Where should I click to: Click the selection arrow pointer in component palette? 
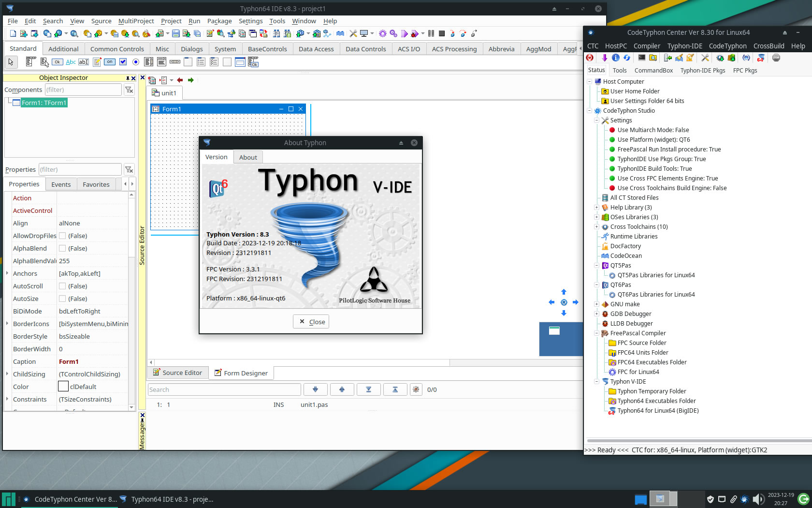pos(11,62)
